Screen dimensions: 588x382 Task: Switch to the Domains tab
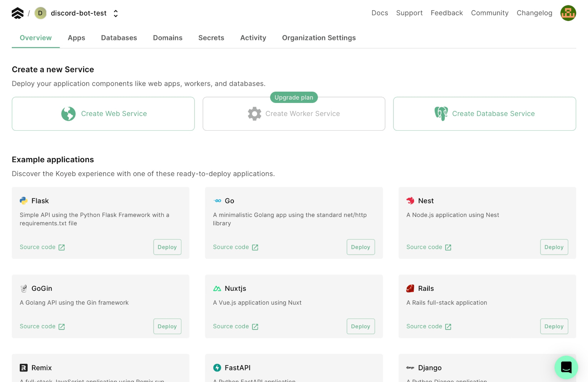point(168,38)
